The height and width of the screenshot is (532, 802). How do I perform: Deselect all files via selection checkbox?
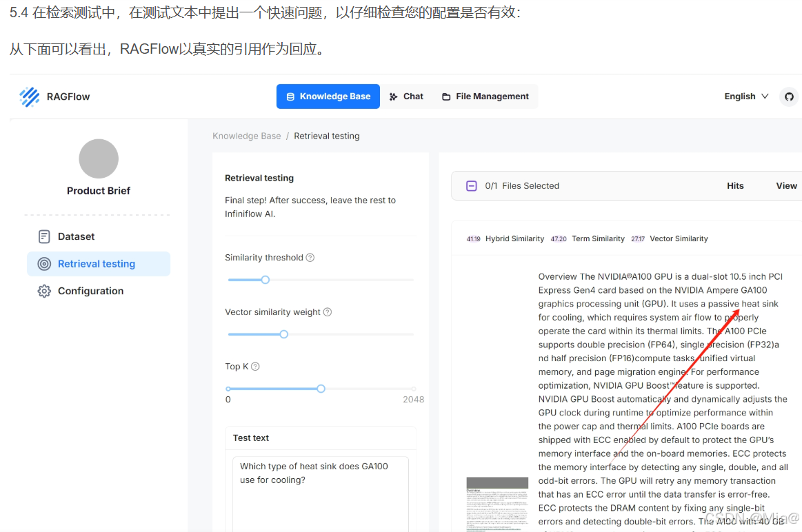pos(472,185)
